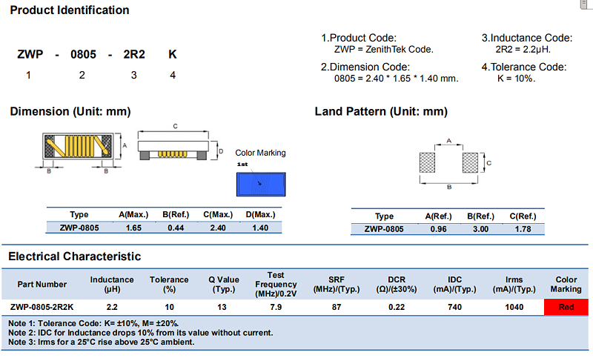Click the Electrical Characteristic heading
Viewport: 593px width, 364px height.
click(x=75, y=257)
